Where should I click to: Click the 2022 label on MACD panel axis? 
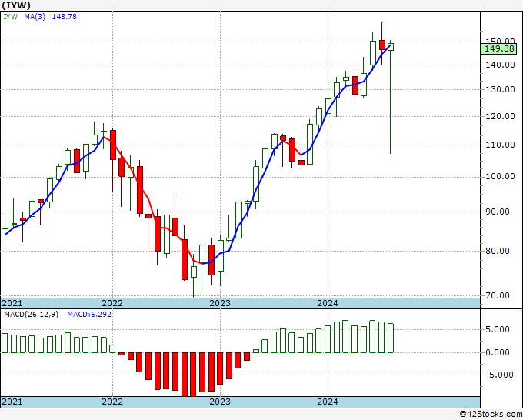click(112, 402)
